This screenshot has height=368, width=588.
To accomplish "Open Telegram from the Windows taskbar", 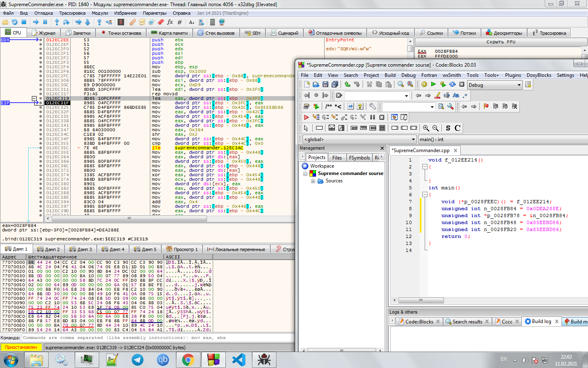I will pos(137,360).
